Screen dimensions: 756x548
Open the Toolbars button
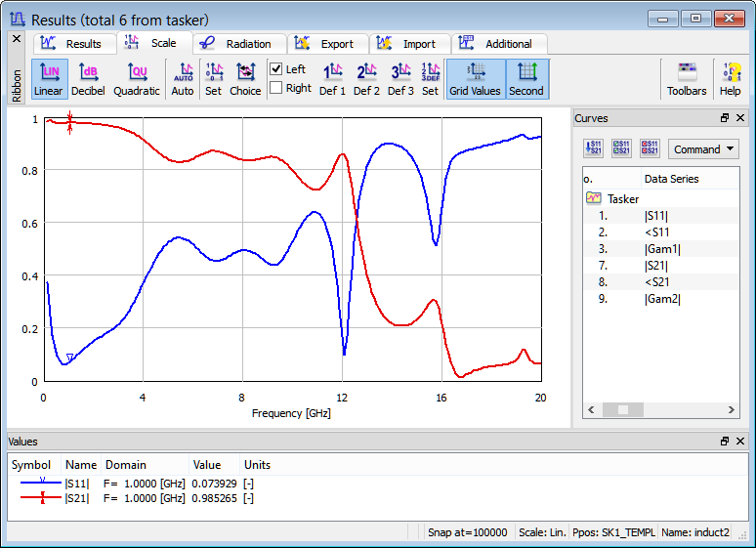click(687, 78)
